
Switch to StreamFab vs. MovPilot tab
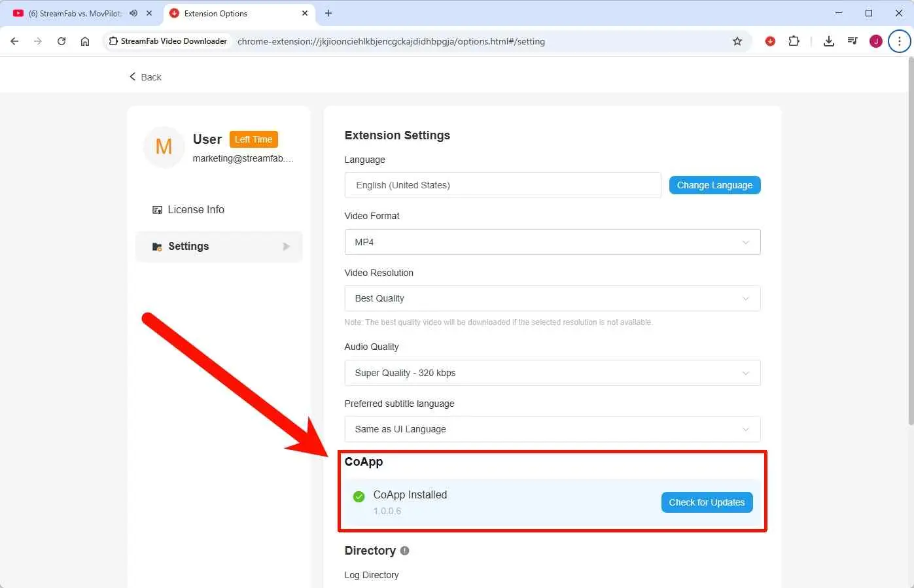(75, 13)
